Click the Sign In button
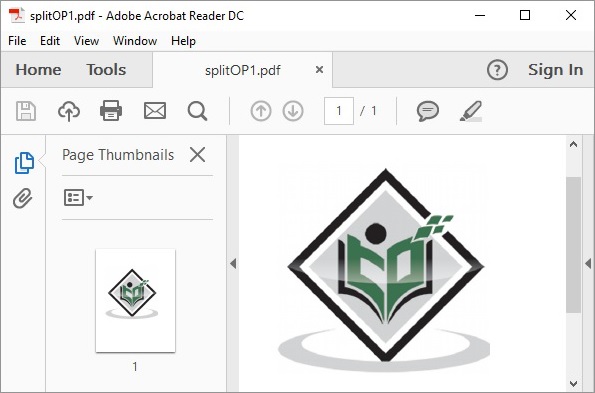Image resolution: width=595 pixels, height=393 pixels. (x=556, y=70)
